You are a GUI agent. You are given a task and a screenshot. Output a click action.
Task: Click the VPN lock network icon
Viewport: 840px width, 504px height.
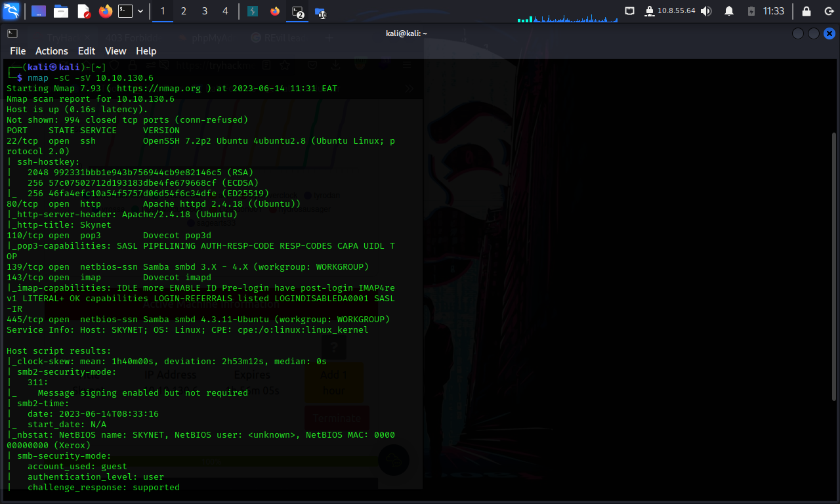pos(650,11)
